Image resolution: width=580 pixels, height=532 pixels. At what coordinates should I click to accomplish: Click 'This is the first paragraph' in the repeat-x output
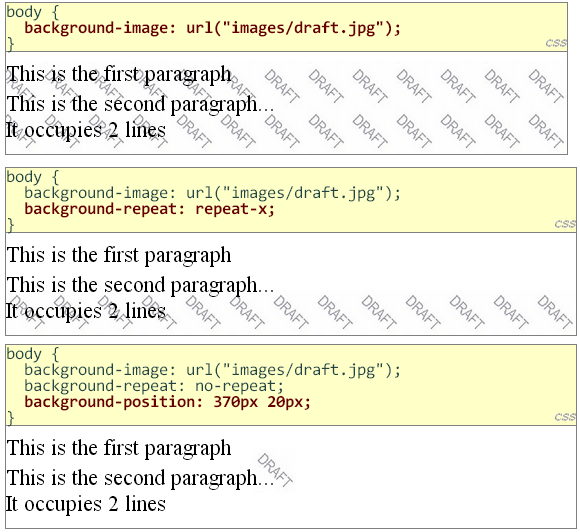coord(119,255)
